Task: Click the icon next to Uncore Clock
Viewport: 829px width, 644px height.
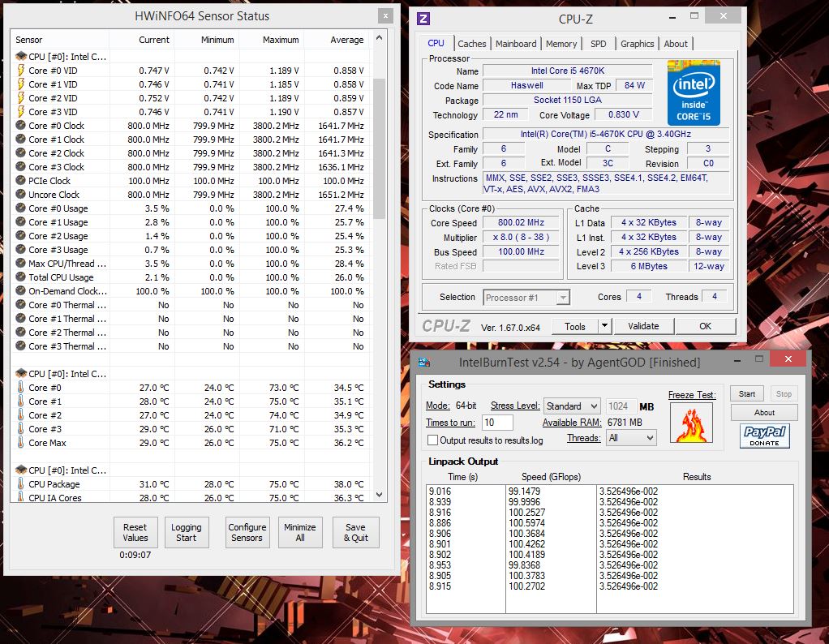Action: [x=20, y=194]
